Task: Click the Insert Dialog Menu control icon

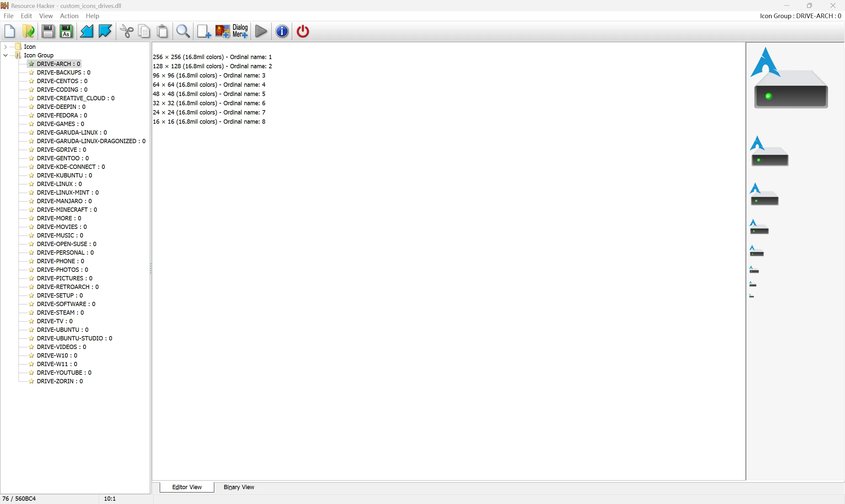Action: [240, 31]
